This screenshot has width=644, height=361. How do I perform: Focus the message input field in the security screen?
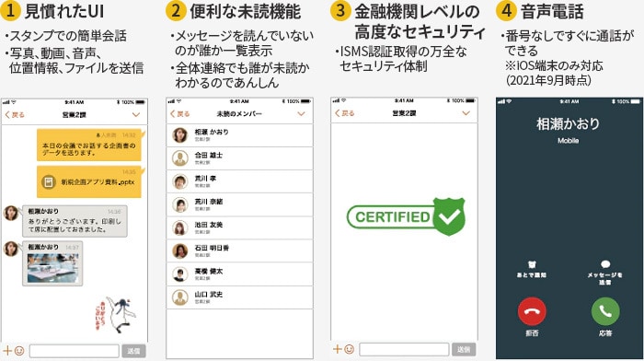(x=404, y=349)
